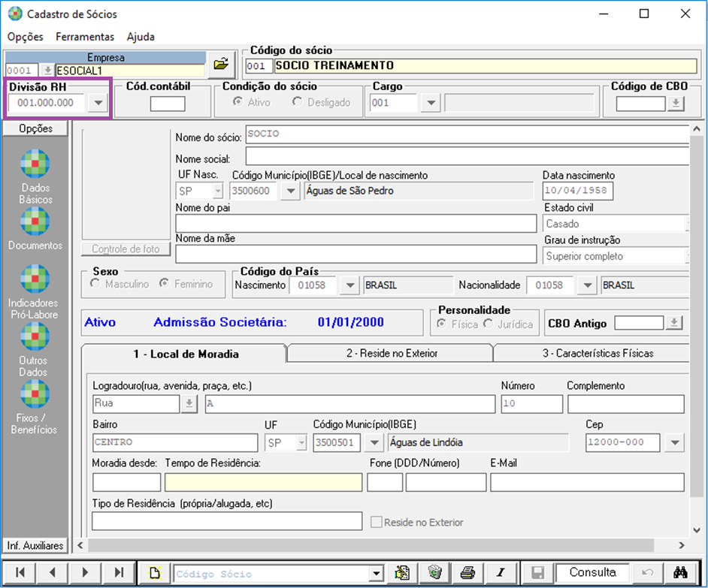Screen dimensions: 708x588
Task: Open the Estado civil dropdown showing Casado
Action: [x=616, y=223]
